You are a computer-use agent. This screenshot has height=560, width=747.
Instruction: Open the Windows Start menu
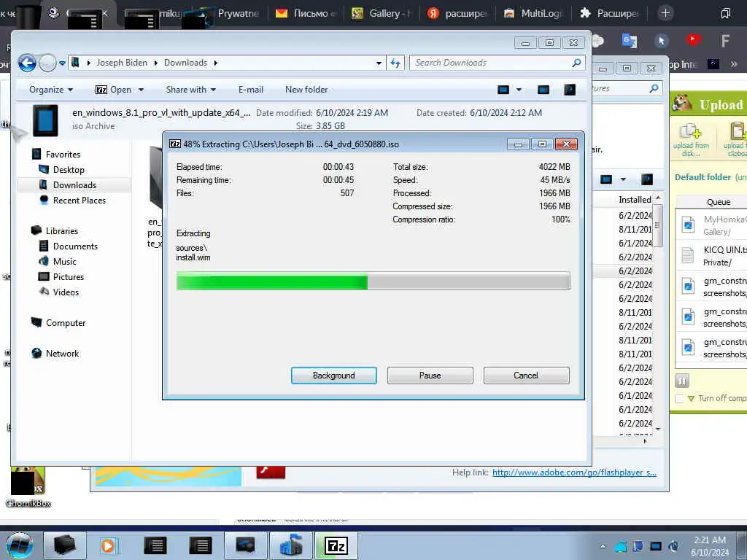pos(19,545)
